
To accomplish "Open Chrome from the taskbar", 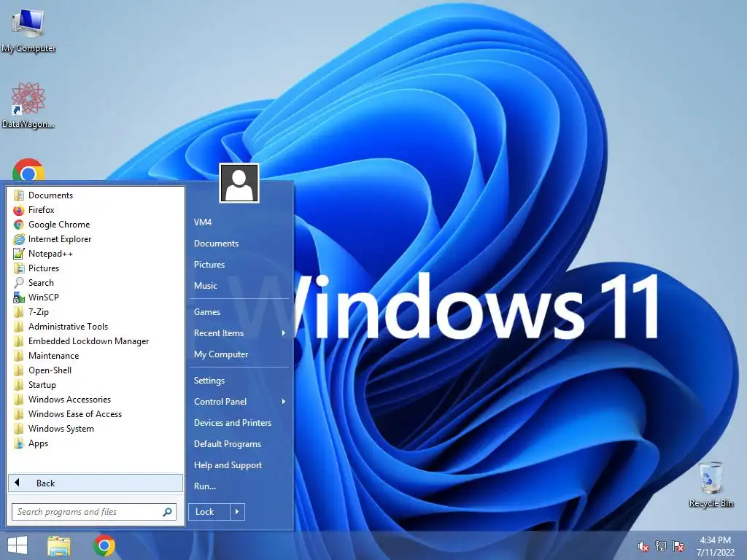I will (x=104, y=545).
